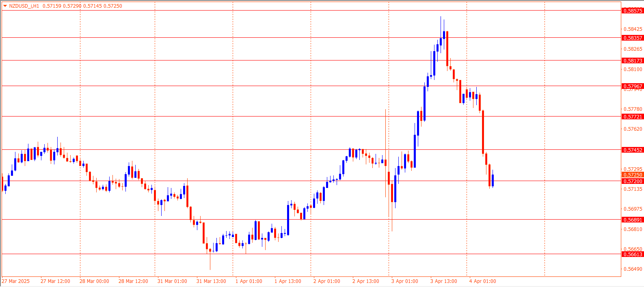Click the 0.57620 price scale value
Screen dimensions: 644x287
coord(633,129)
